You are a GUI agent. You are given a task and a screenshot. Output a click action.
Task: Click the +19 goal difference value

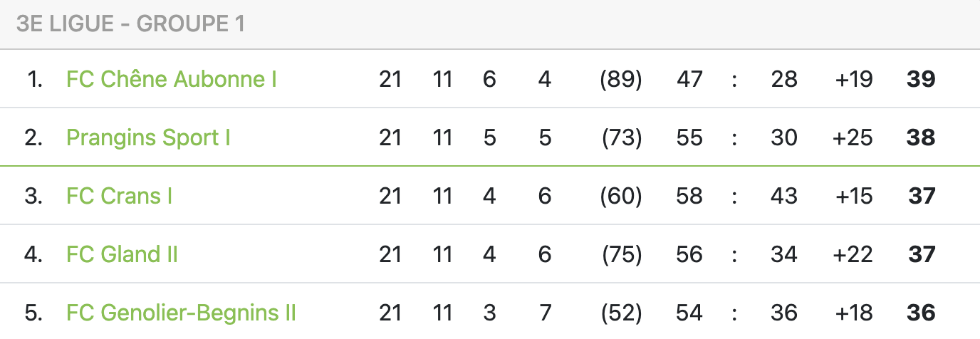853,79
